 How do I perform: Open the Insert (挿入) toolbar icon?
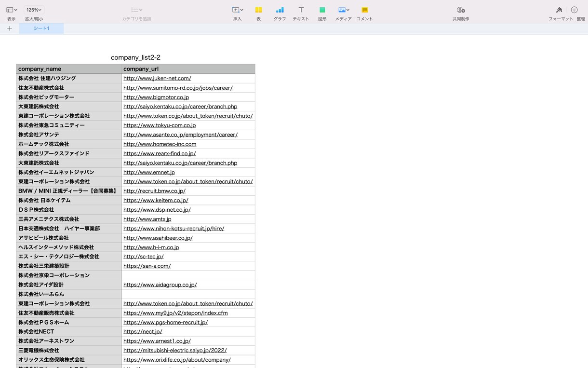tap(237, 10)
